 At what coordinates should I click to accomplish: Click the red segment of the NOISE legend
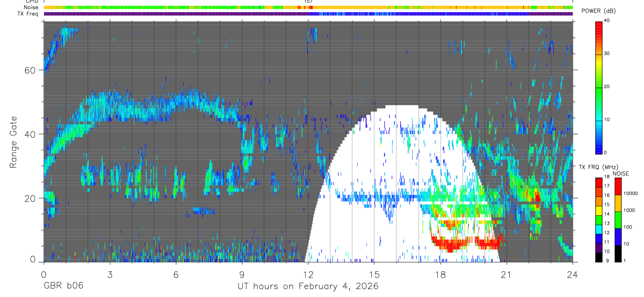(618, 186)
